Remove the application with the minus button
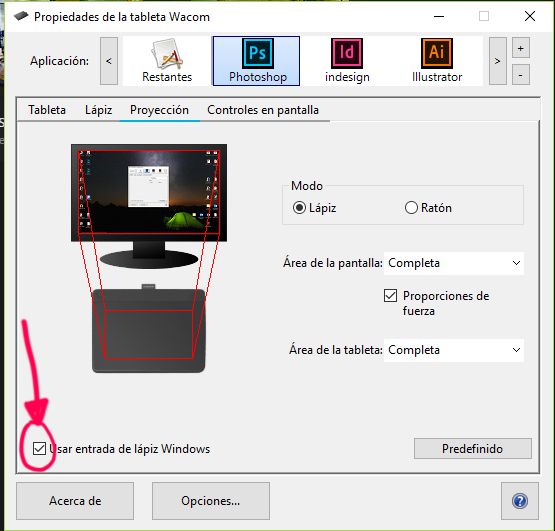 (521, 75)
